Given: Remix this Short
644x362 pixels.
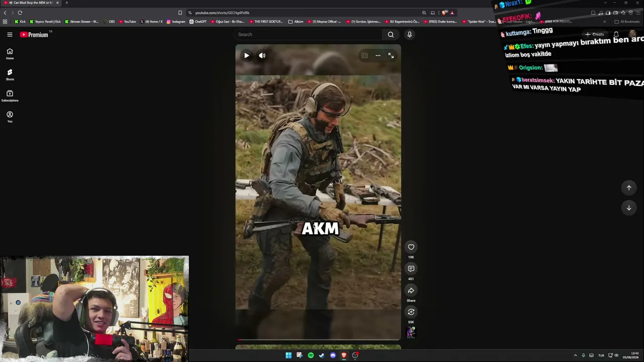Looking at the screenshot, I should (411, 312).
